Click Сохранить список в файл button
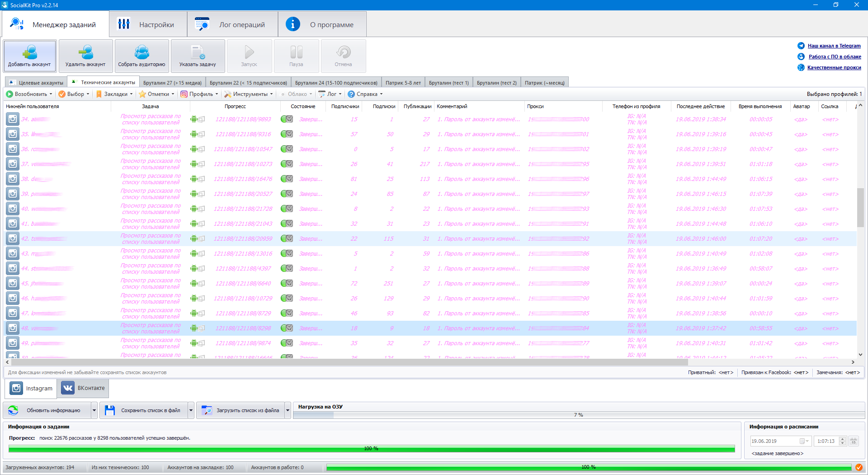The height and width of the screenshot is (475, 868). 144,410
